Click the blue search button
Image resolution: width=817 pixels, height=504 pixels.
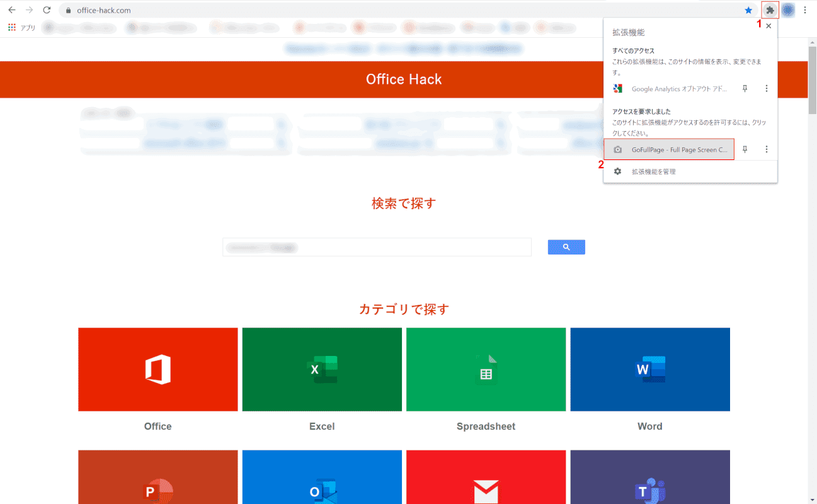pyautogui.click(x=566, y=247)
